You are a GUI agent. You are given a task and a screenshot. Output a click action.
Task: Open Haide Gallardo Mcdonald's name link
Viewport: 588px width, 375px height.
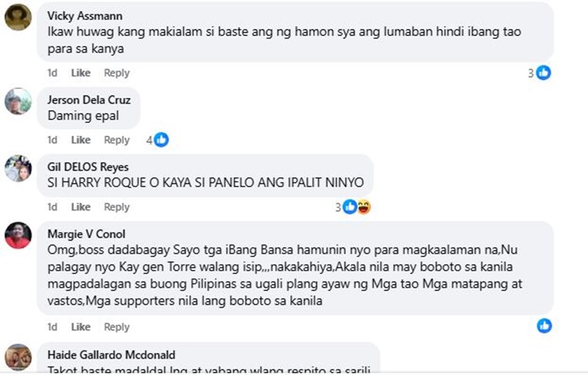tap(111, 355)
